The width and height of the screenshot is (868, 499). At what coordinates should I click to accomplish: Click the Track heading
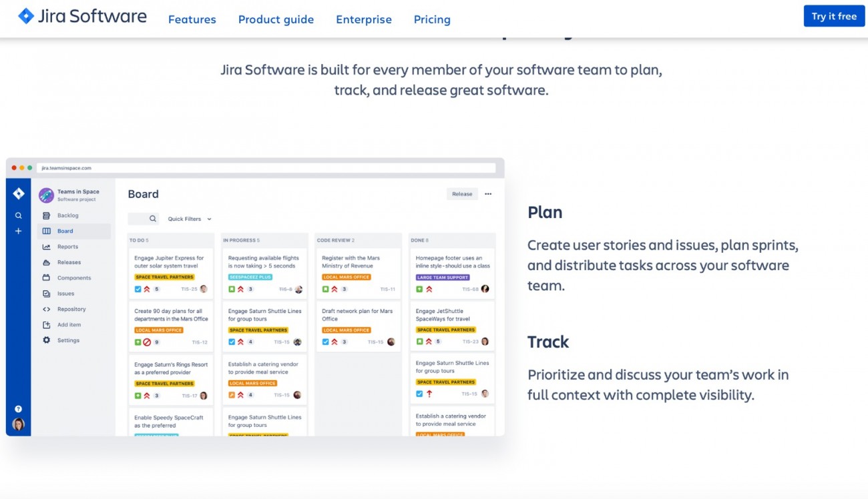548,342
